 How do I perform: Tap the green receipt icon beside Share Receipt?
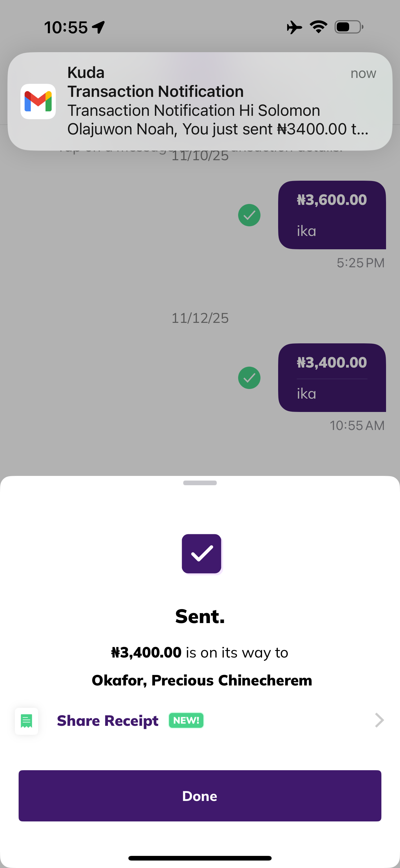pyautogui.click(x=27, y=721)
